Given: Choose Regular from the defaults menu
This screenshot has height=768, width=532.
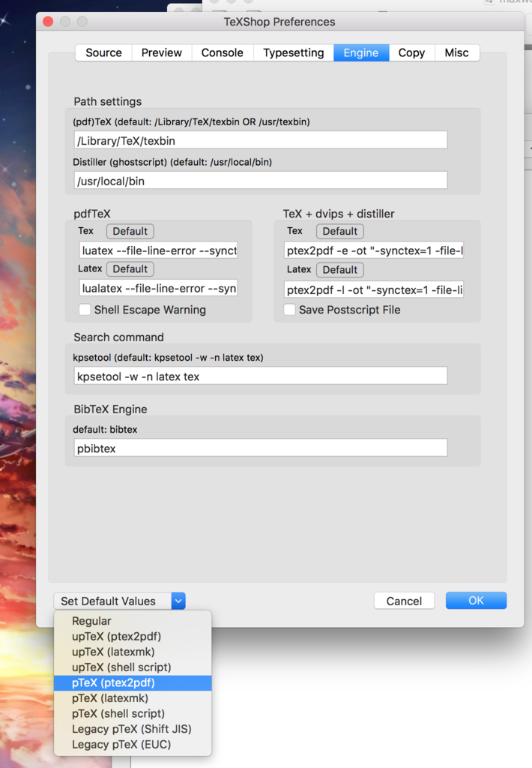Looking at the screenshot, I should click(133, 621).
